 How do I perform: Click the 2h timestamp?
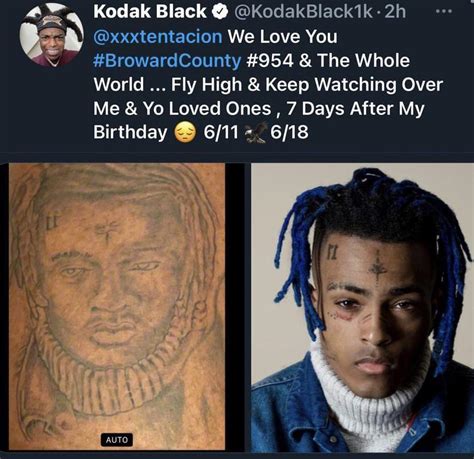395,12
